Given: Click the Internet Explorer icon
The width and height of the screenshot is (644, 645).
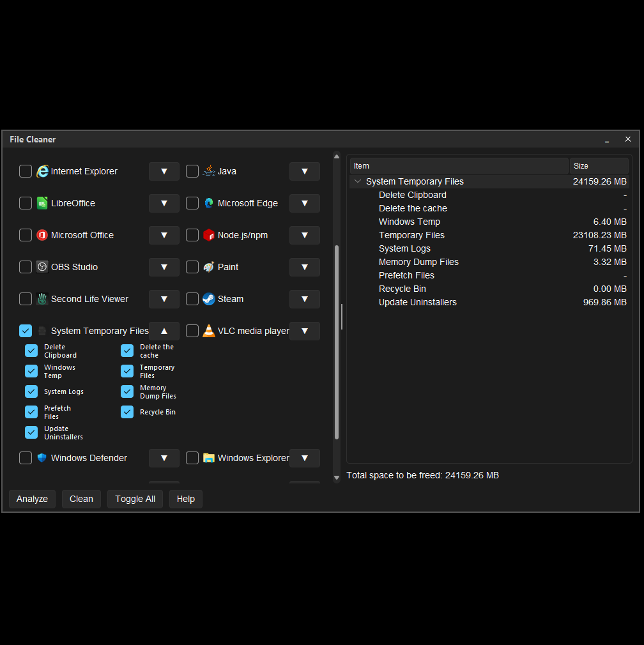Looking at the screenshot, I should (42, 171).
